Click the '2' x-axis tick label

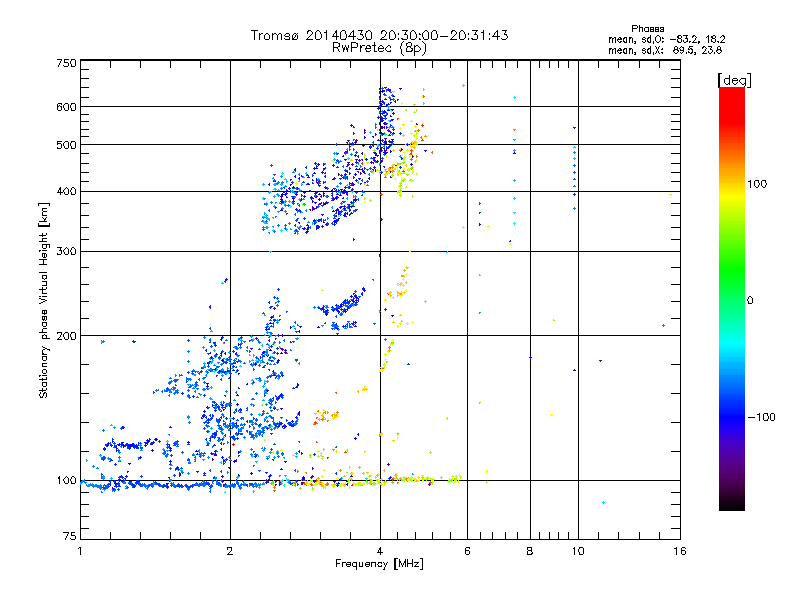coord(230,551)
